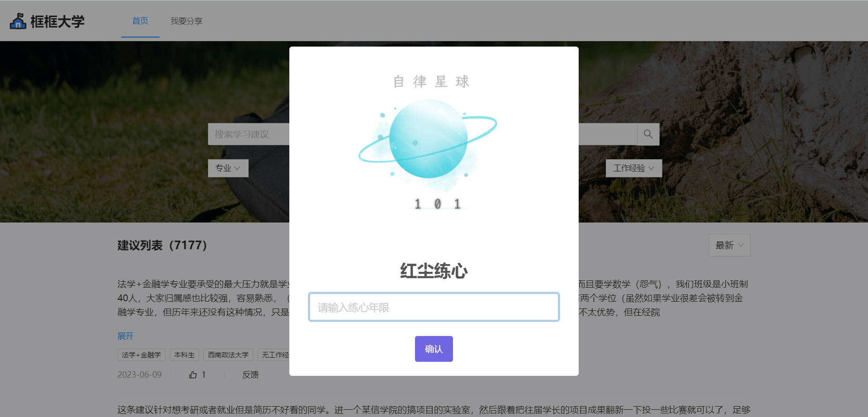Click the 西南政法大学 tag

pos(228,355)
